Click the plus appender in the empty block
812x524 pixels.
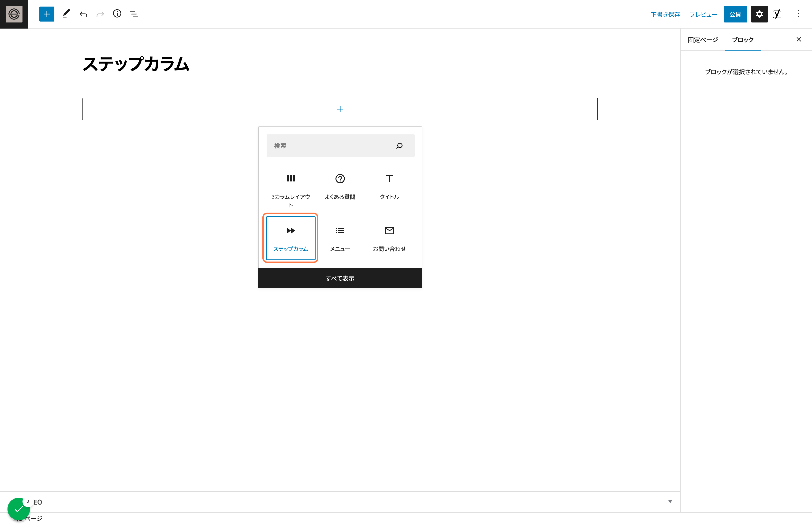340,109
